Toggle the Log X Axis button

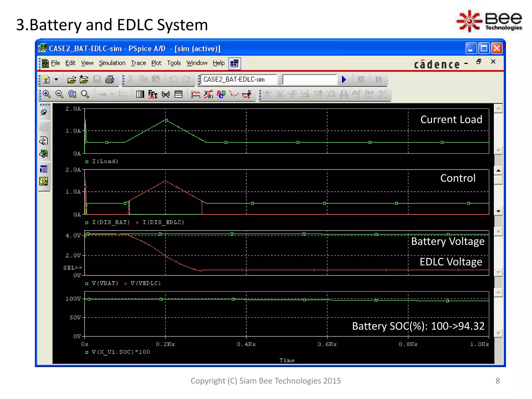[140, 94]
